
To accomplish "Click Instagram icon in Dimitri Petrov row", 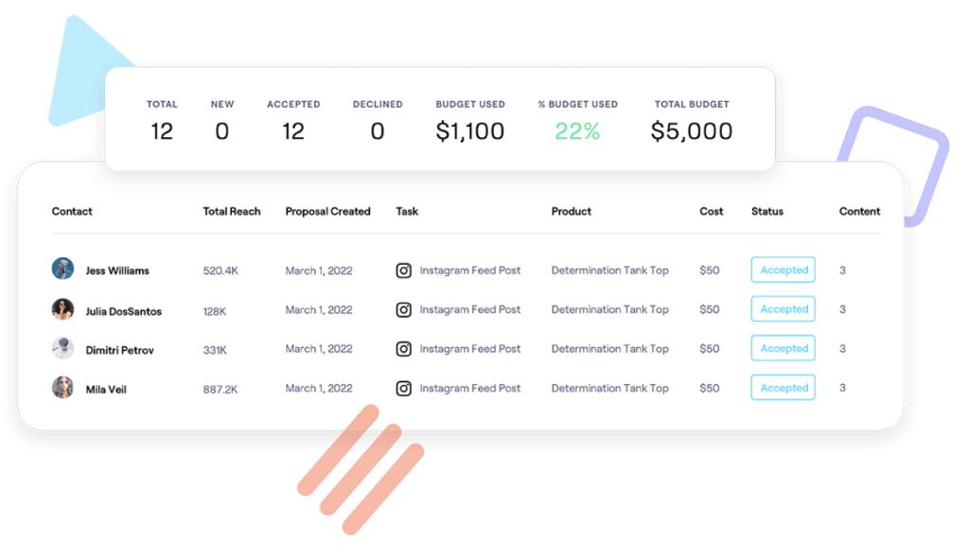I will (x=404, y=349).
